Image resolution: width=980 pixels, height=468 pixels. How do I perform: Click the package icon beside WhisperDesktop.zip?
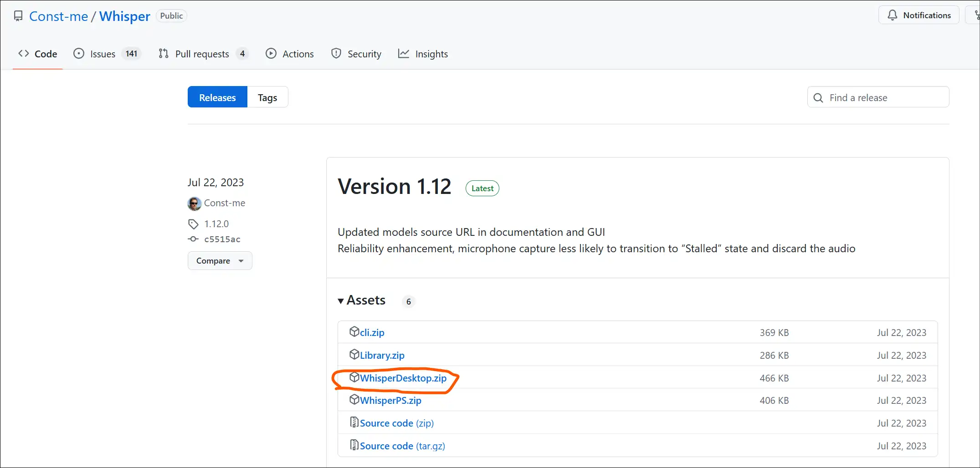tap(354, 377)
